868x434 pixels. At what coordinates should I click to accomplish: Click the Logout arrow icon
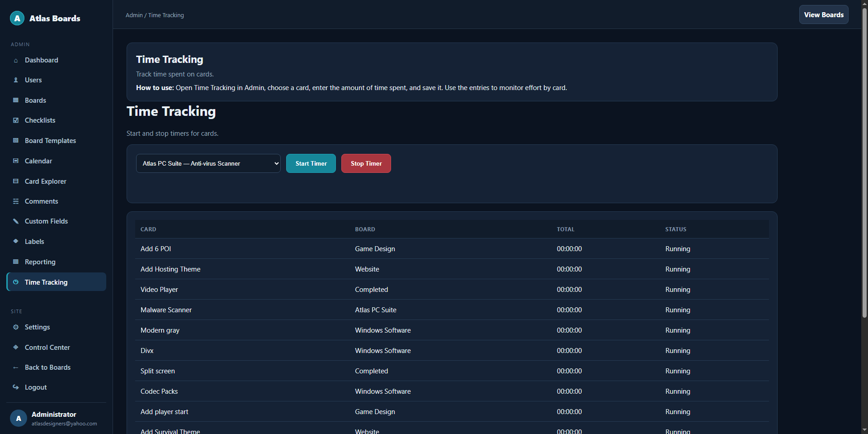[x=16, y=387]
